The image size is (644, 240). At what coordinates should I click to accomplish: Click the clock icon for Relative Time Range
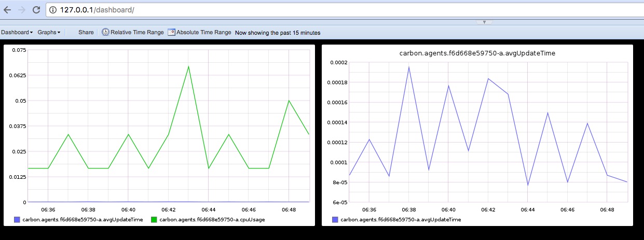[x=105, y=32]
